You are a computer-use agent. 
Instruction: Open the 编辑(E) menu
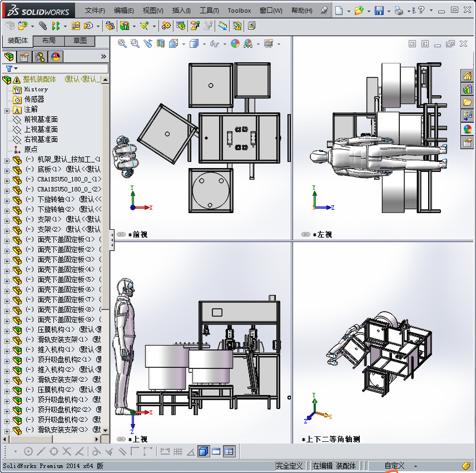coord(123,11)
